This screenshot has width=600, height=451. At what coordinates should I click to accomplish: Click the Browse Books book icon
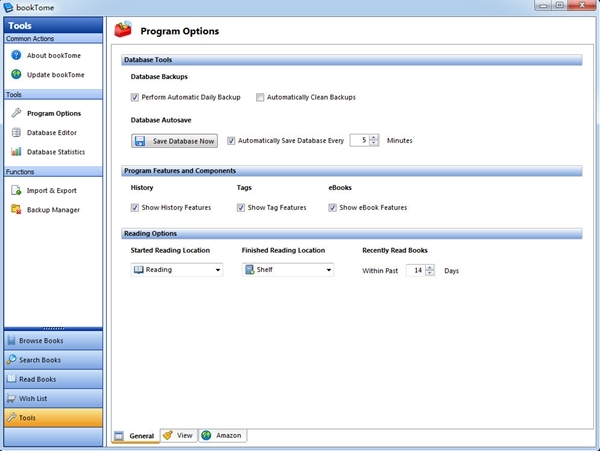point(11,340)
